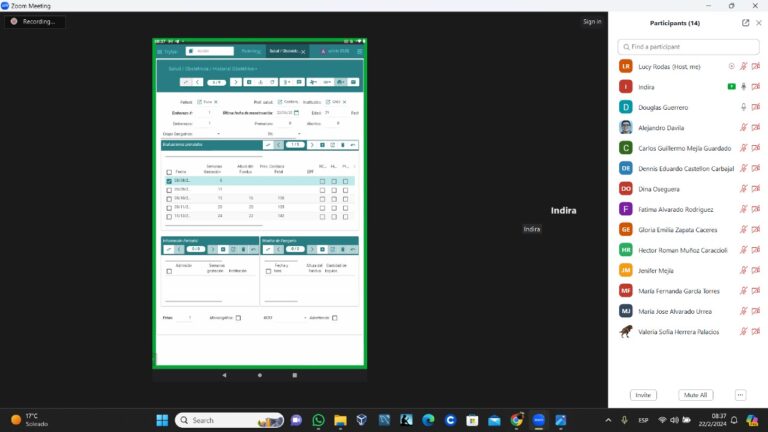The width and height of the screenshot is (768, 432).
Task: Check the fourth evaluation row checkbox
Action: [x=169, y=208]
